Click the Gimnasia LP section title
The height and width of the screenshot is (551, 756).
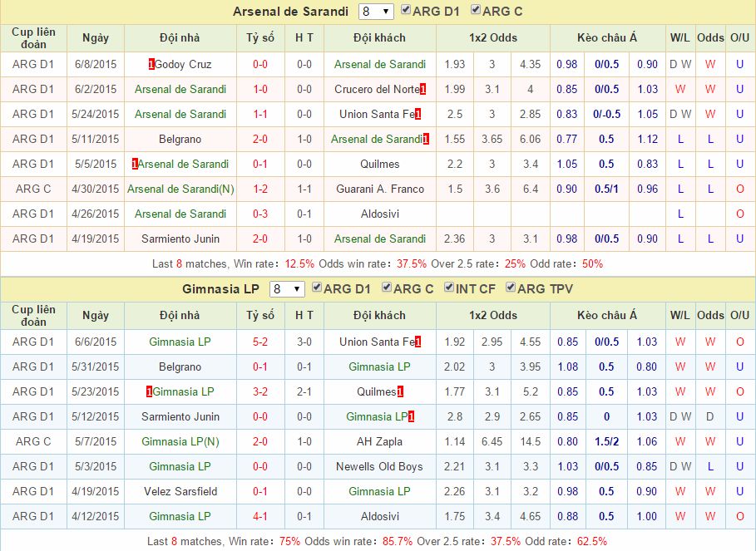221,289
